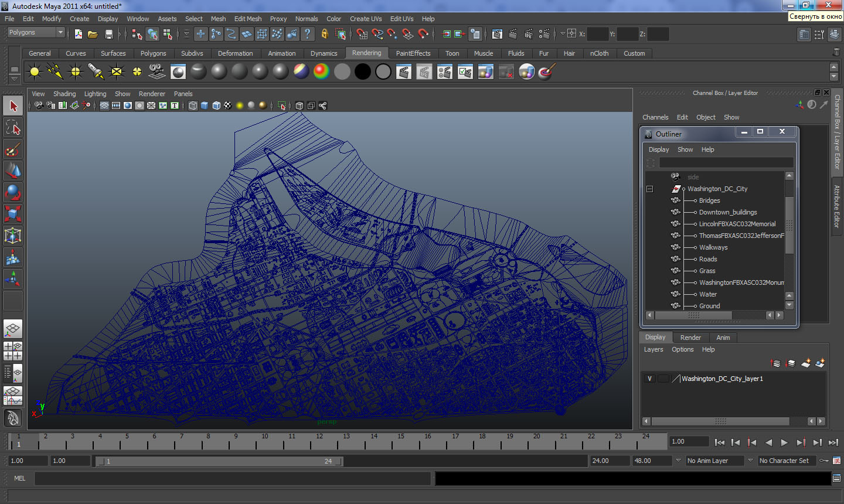Click the Soft Modification tool

pyautogui.click(x=13, y=257)
